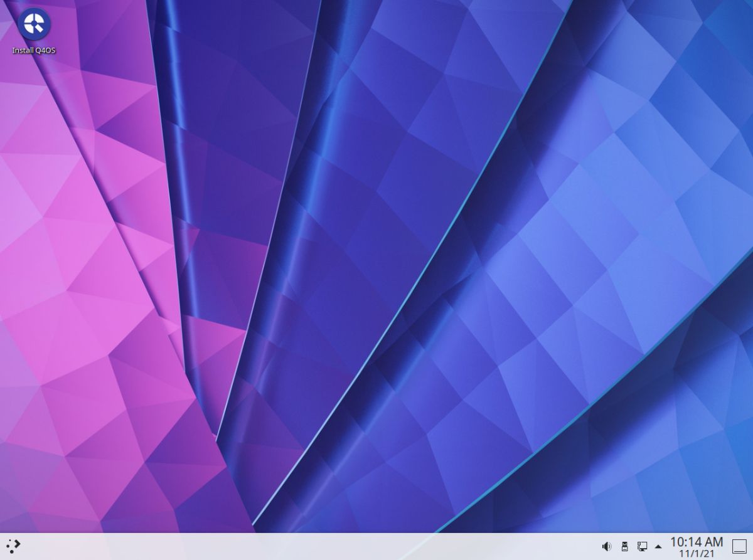Click the launcher chevron in the panel corner
The height and width of the screenshot is (560, 753).
point(13,546)
